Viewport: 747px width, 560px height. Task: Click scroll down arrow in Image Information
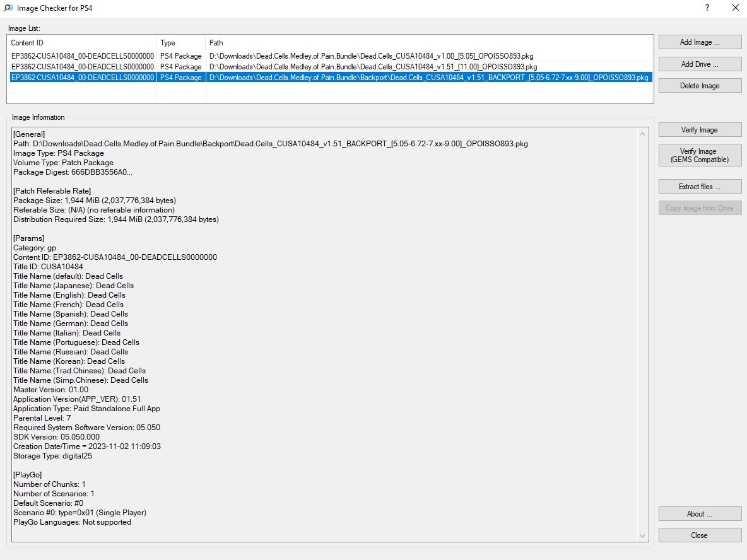[643, 535]
